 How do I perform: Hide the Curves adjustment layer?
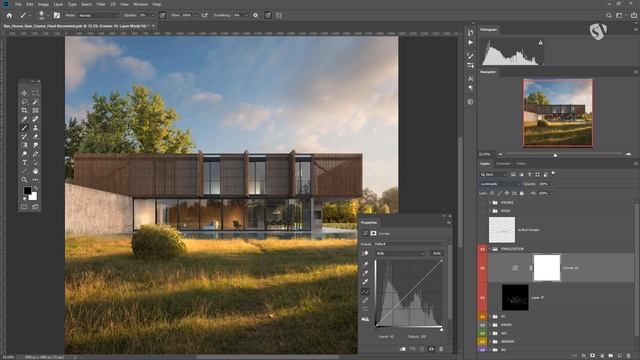pos(482,268)
